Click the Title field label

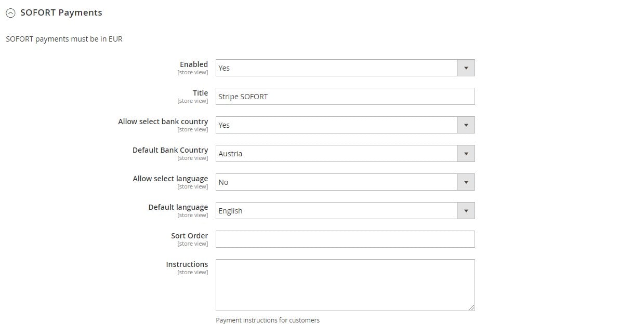tap(201, 93)
